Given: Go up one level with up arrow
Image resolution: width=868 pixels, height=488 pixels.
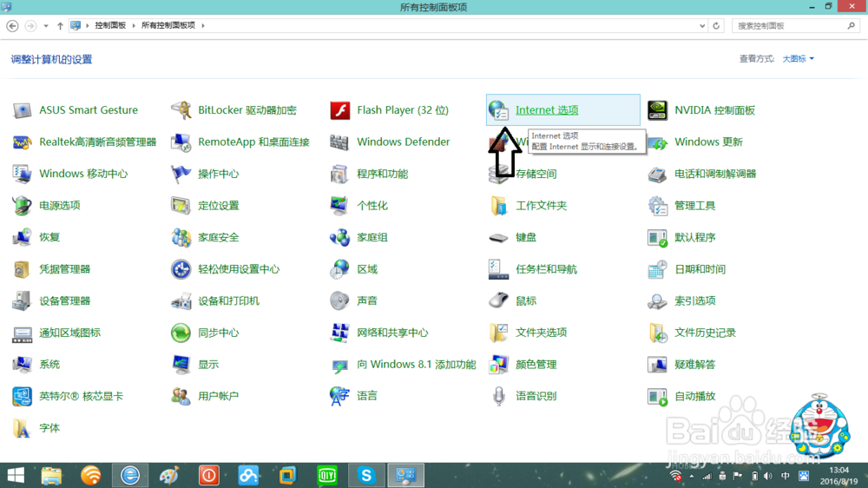Looking at the screenshot, I should [60, 25].
